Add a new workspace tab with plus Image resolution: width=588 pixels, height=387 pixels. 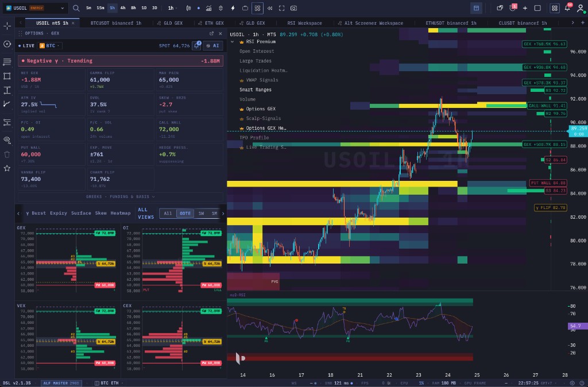click(x=582, y=23)
